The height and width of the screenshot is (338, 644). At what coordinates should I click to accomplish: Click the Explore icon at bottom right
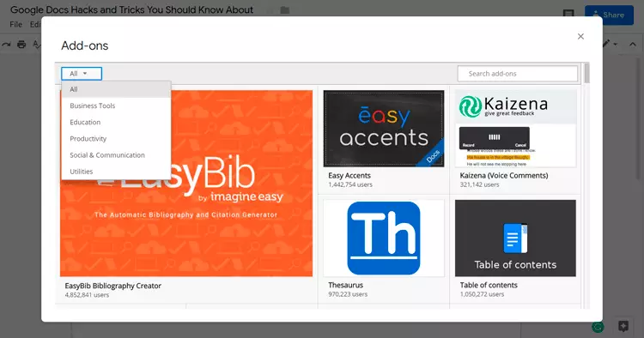[623, 327]
